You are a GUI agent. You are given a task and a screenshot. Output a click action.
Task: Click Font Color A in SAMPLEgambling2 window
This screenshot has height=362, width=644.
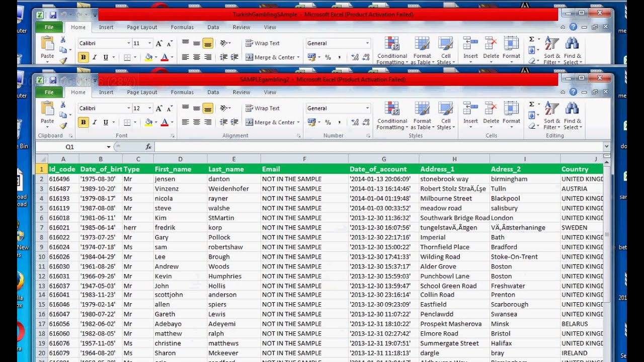(x=164, y=122)
